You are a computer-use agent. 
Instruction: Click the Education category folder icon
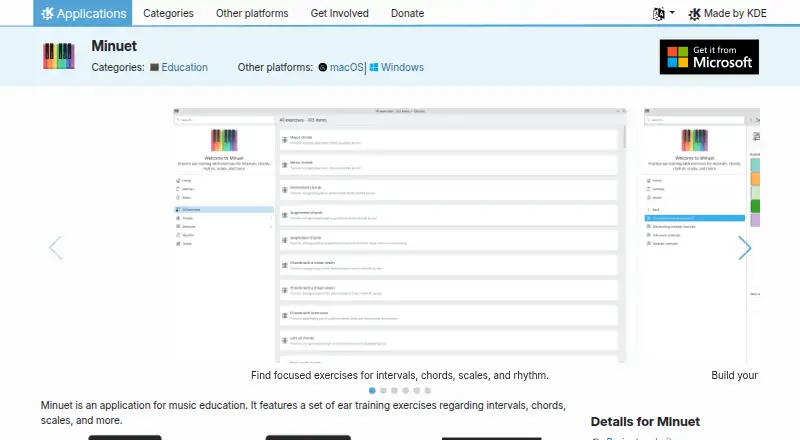[154, 67]
